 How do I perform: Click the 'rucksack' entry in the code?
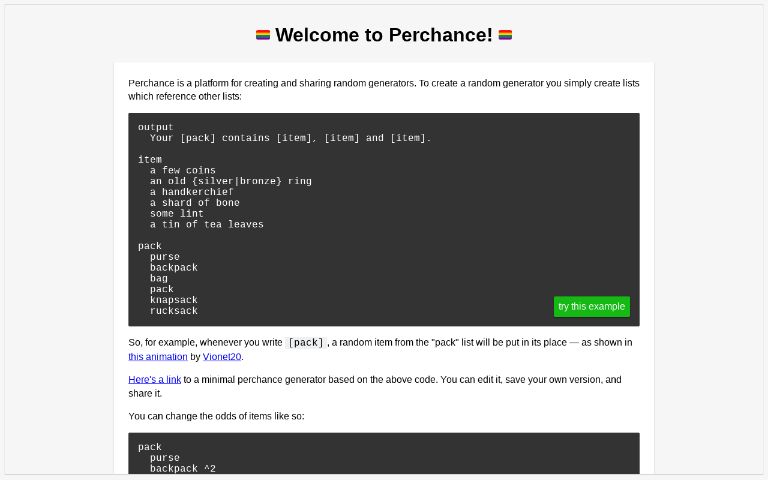click(x=174, y=311)
